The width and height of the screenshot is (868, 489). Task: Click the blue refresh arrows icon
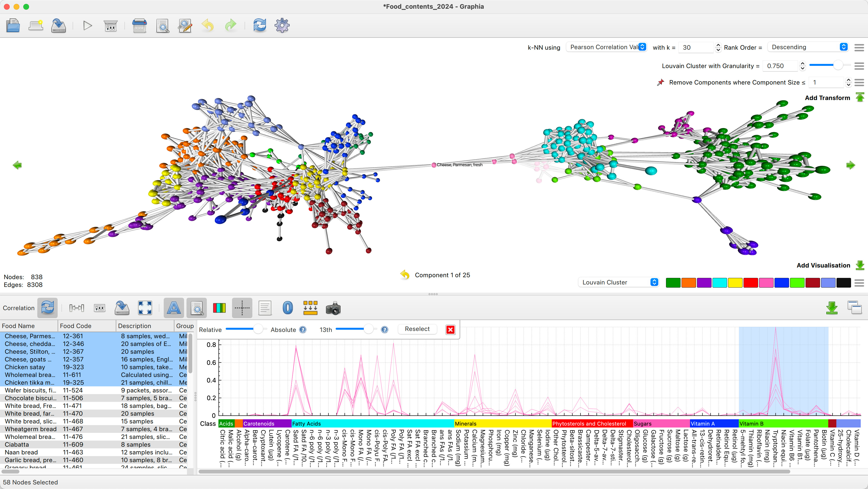click(259, 26)
